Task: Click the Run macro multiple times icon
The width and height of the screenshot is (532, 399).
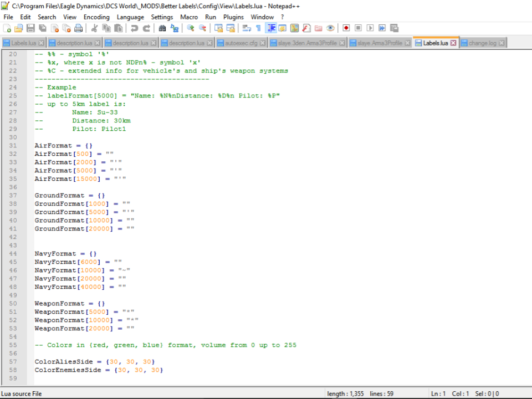Action: tap(382, 28)
